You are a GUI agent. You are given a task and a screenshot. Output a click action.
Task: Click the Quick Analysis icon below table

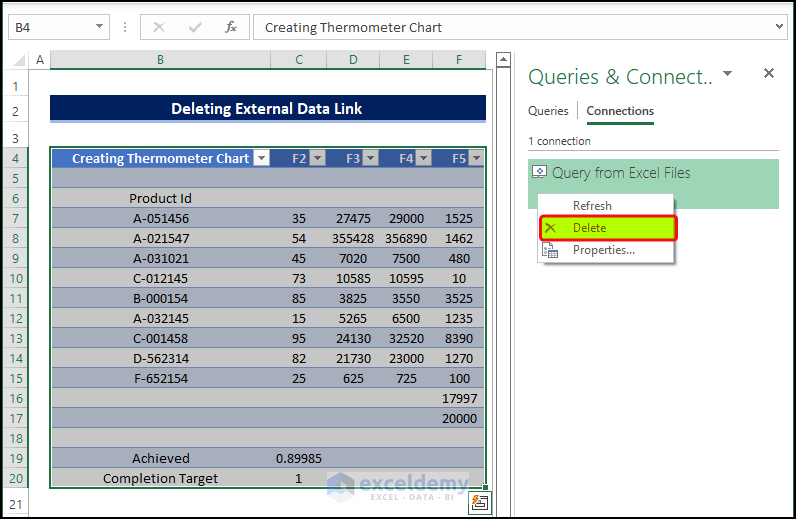click(480, 503)
